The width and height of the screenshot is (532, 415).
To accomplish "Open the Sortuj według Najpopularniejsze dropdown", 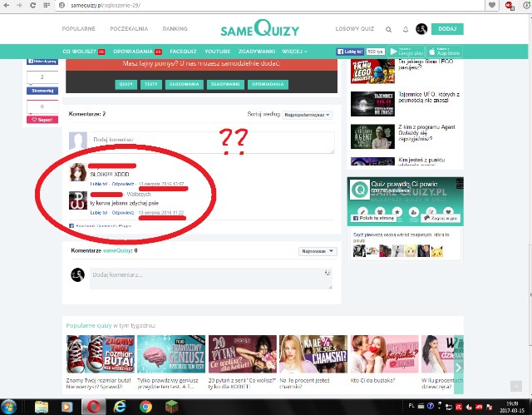I will (307, 114).
